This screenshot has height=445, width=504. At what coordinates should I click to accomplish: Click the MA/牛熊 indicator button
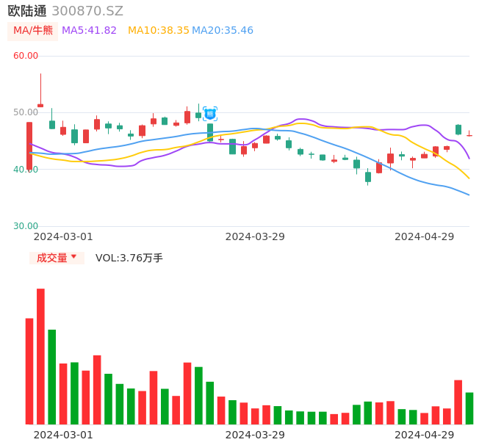[x=33, y=31]
